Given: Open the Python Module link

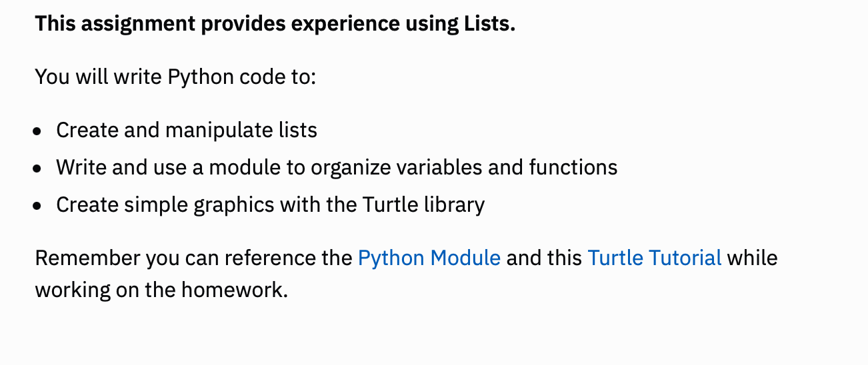Looking at the screenshot, I should coord(429,258).
